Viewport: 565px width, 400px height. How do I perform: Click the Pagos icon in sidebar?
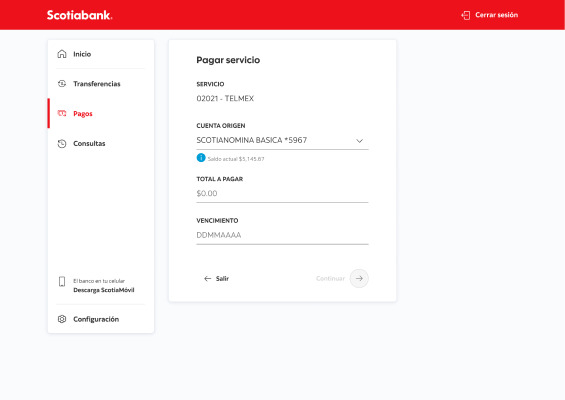pyautogui.click(x=62, y=114)
